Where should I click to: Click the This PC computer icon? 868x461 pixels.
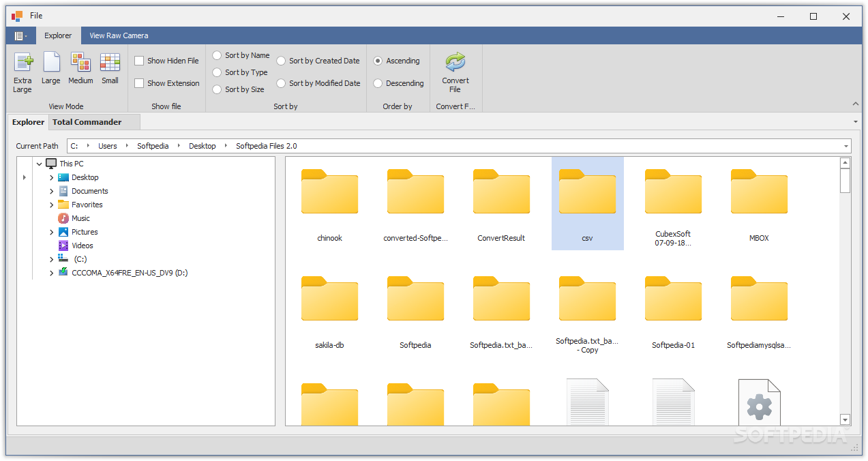point(51,164)
